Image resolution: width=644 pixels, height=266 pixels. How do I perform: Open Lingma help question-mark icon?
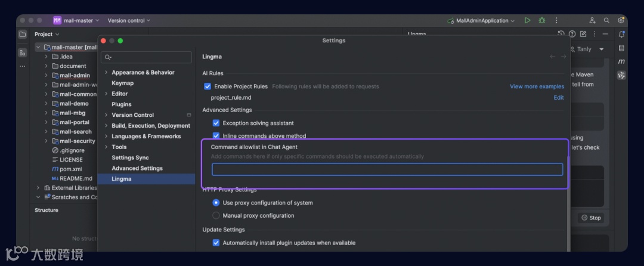572,34
